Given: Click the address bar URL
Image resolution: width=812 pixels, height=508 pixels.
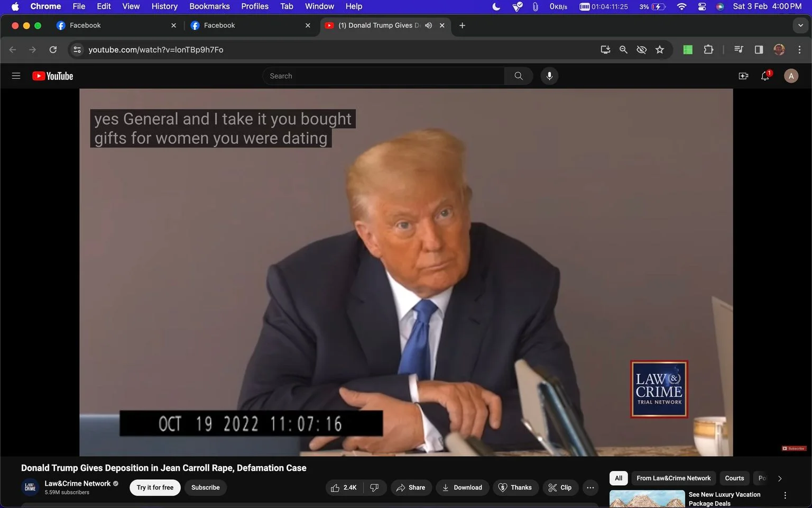Looking at the screenshot, I should tap(155, 50).
